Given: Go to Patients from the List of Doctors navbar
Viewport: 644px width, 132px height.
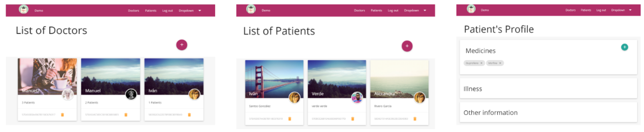Looking at the screenshot, I should (150, 10).
